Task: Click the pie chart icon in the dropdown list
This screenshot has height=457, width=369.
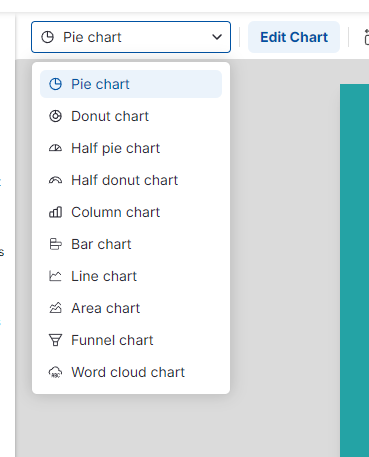Action: click(x=55, y=84)
